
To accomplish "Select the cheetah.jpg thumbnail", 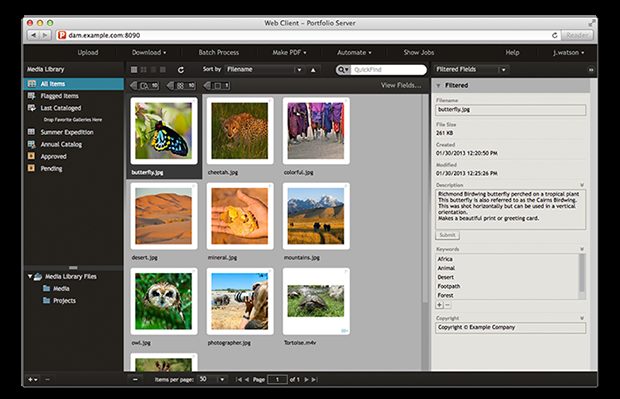I will pos(240,131).
